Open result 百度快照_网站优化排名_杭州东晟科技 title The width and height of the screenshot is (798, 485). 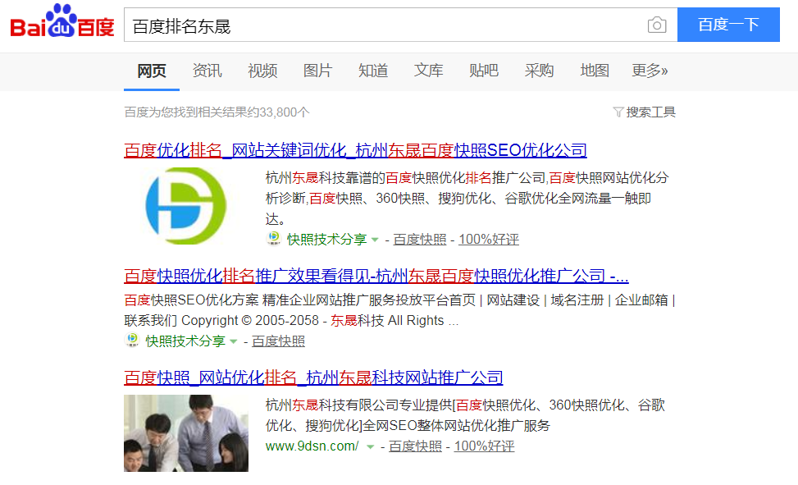(314, 378)
